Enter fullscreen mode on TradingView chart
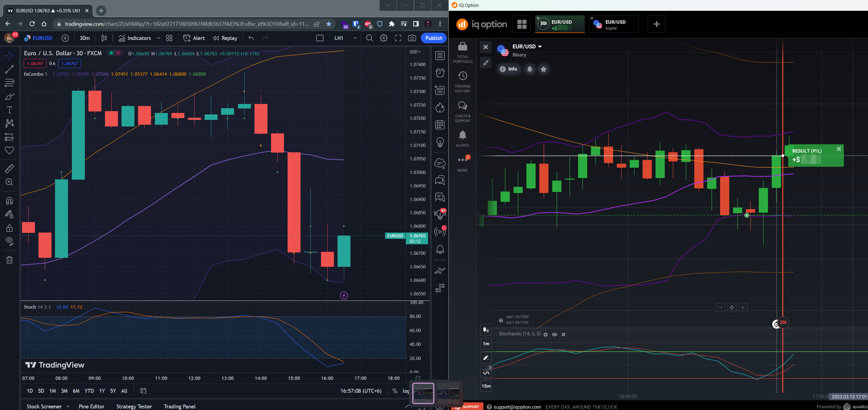The width and height of the screenshot is (868, 410). pos(398,38)
